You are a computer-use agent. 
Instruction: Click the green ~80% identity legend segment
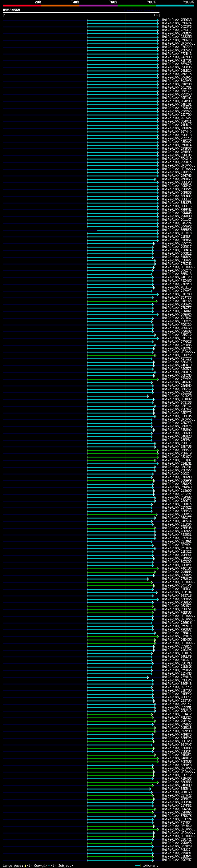click(137, 6)
